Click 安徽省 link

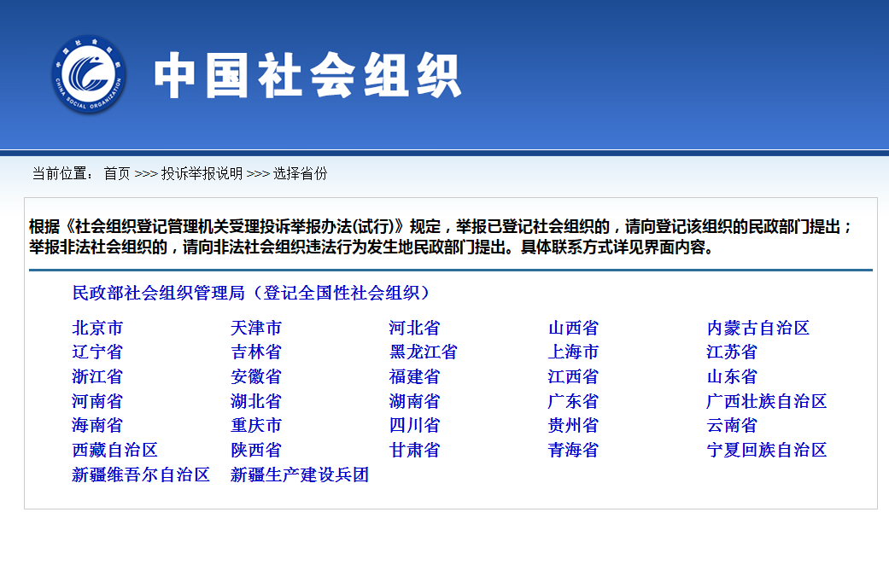pos(256,376)
